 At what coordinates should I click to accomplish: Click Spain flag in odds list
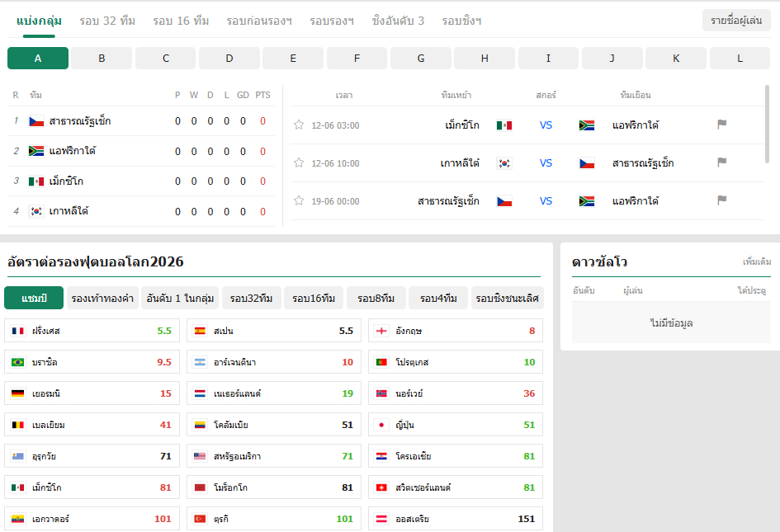coord(200,331)
